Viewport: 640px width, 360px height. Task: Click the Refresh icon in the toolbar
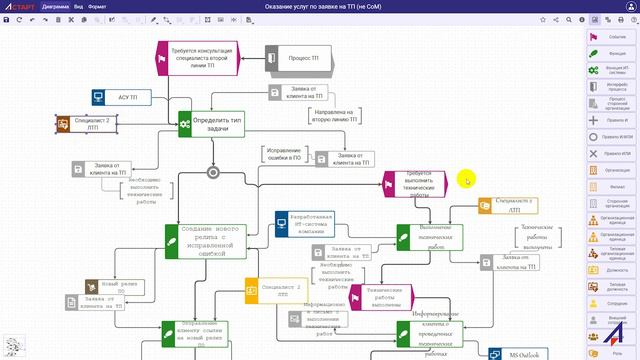coord(19,20)
